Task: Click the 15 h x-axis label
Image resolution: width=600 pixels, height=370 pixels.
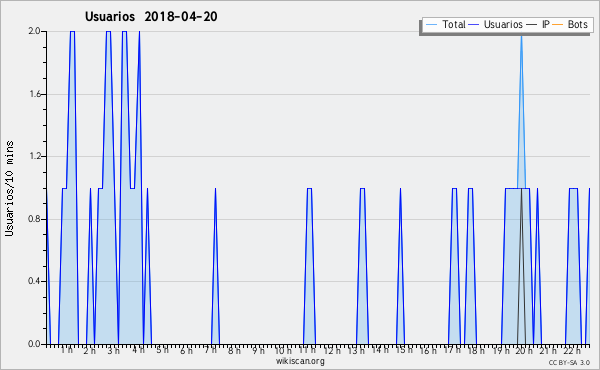Action: click(404, 350)
